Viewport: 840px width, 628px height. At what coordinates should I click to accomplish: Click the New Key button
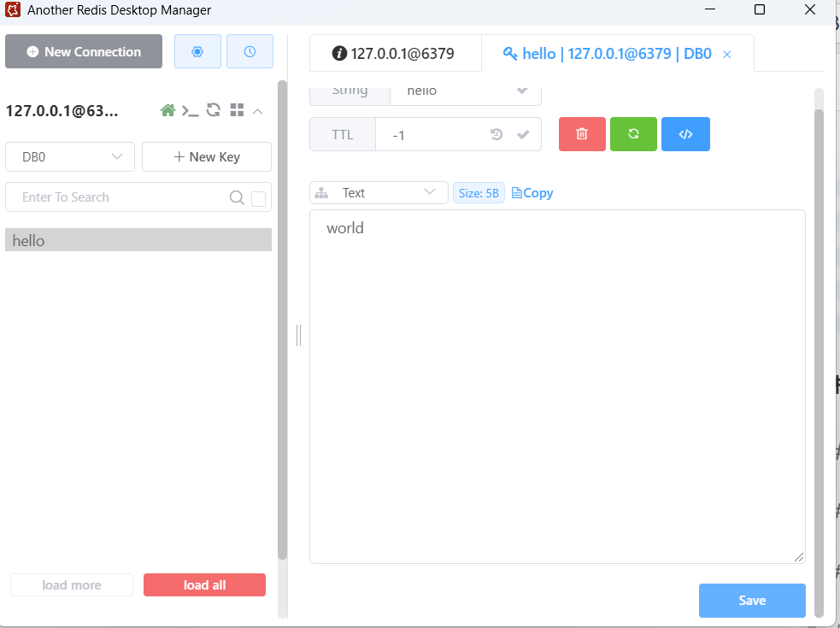[207, 157]
